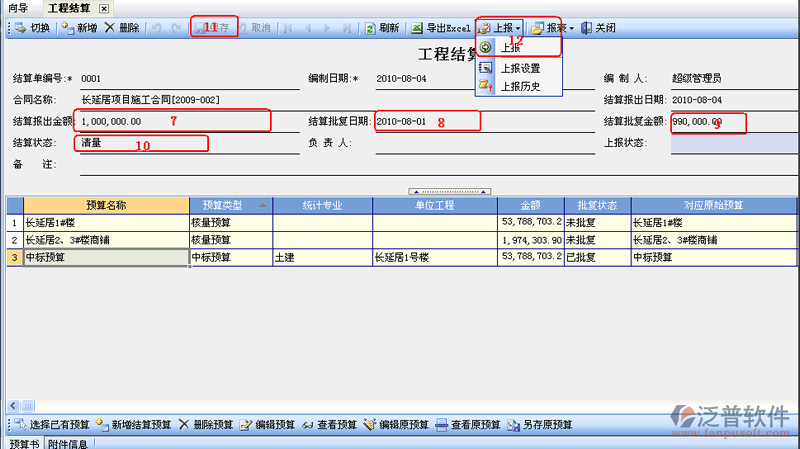Select the 长延居2、3#楼商铺 budget row
This screenshot has height=449, width=800.
(x=105, y=240)
